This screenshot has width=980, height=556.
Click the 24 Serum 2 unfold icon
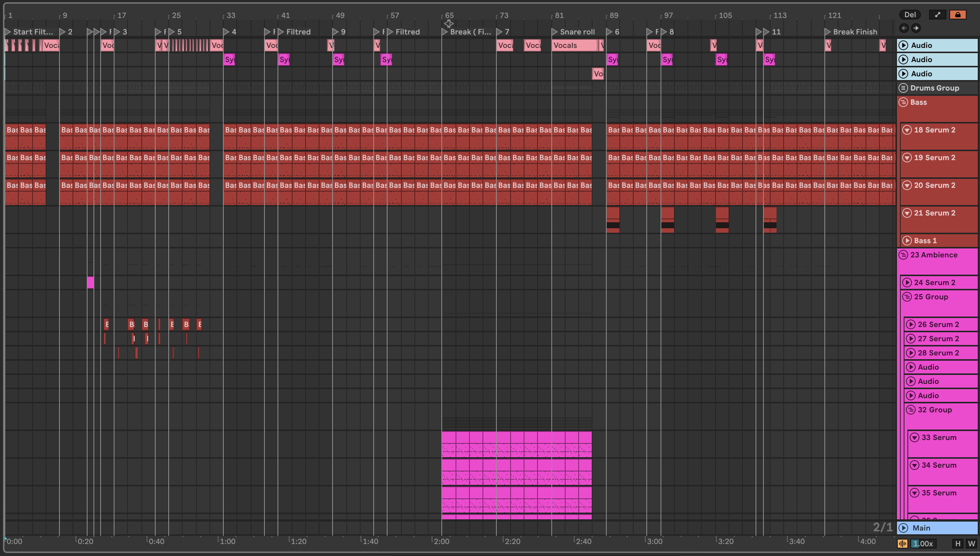pos(907,282)
